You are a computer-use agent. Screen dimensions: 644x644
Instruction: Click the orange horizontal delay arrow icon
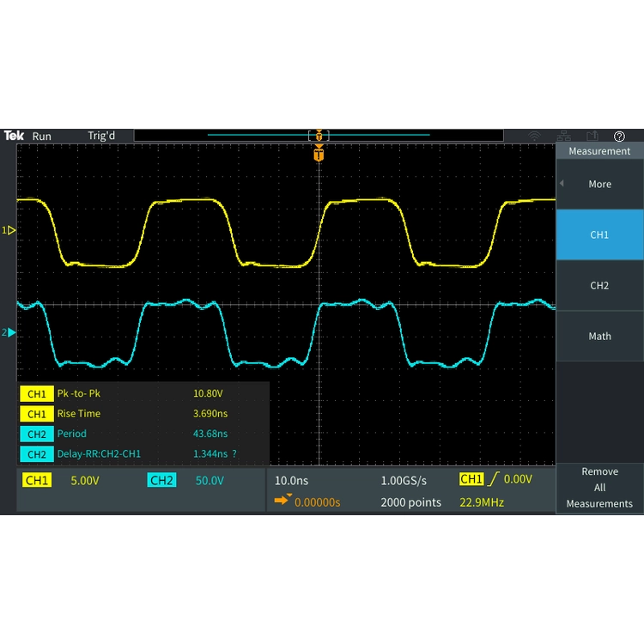[x=283, y=500]
